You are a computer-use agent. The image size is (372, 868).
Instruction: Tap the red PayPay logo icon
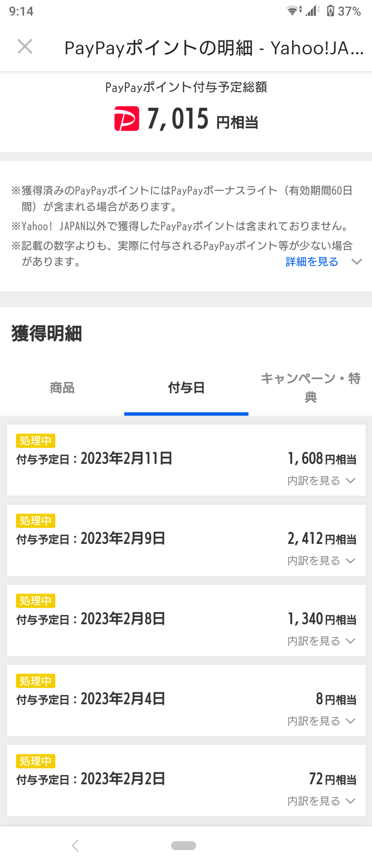pyautogui.click(x=126, y=118)
